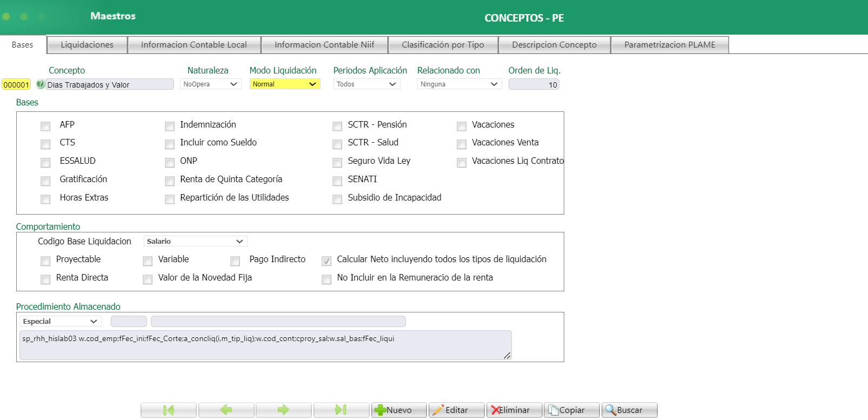Screen dimensions: 868x420
Task: Go to the first record
Action: point(169,410)
